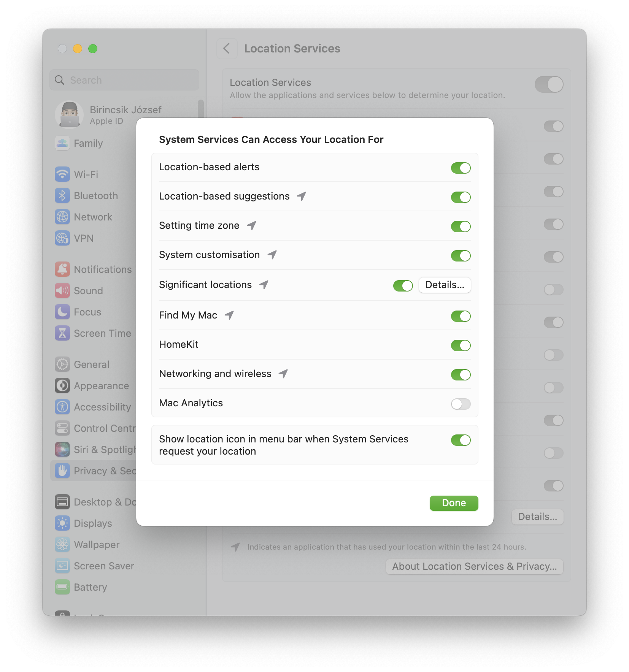Open the Screen Saver icon
629x672 pixels.
(x=62, y=566)
